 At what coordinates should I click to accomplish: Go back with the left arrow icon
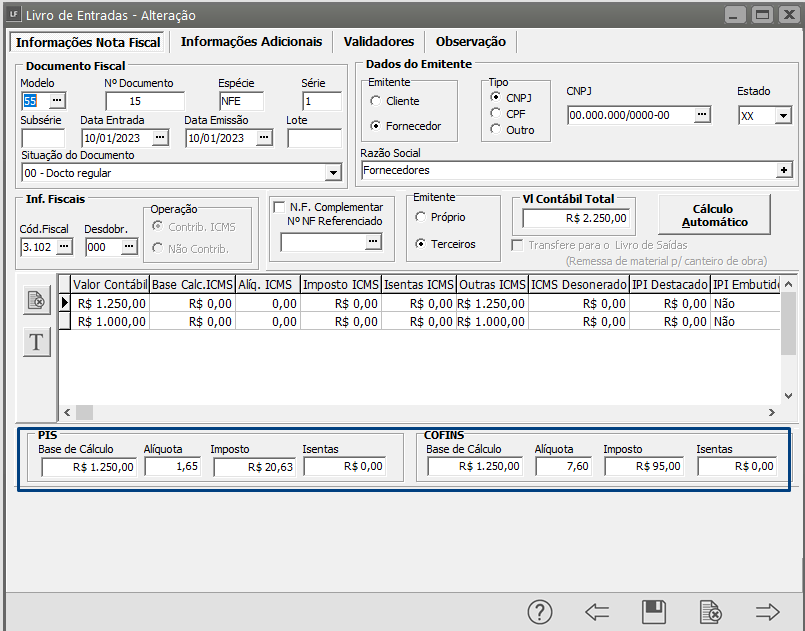tap(597, 612)
